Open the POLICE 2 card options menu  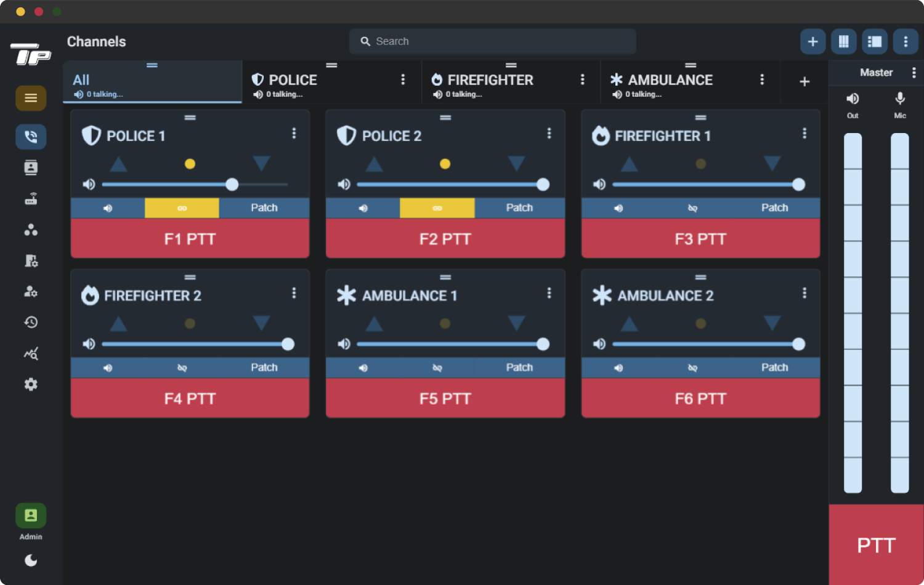549,132
